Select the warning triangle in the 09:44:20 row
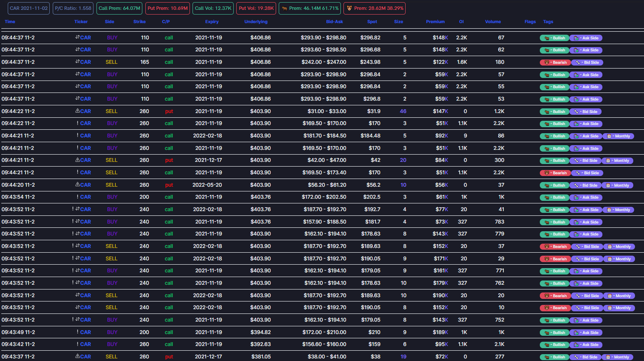Screen dimensions: 644x361 pos(78,185)
